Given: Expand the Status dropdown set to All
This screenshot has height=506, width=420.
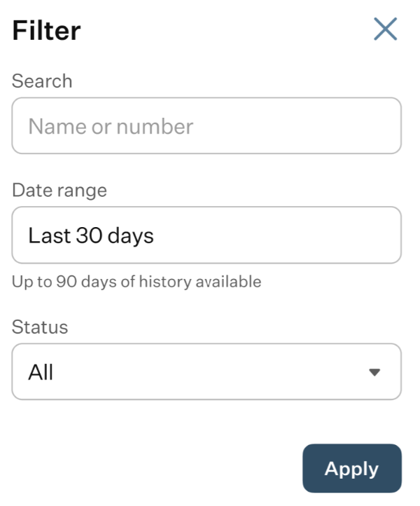Looking at the screenshot, I should pyautogui.click(x=206, y=371).
